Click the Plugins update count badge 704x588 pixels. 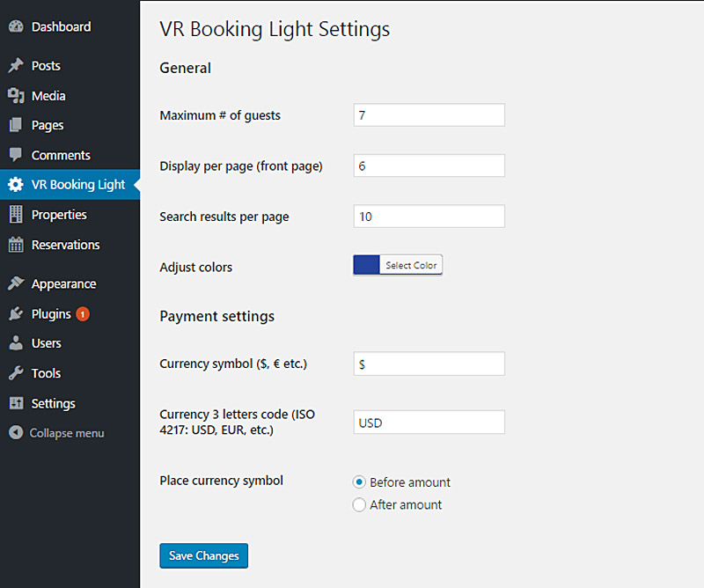pos(83,314)
